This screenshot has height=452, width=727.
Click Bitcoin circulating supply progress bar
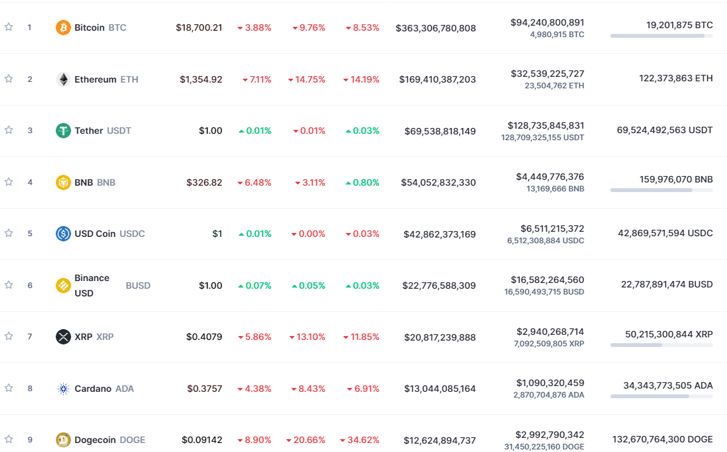(x=661, y=36)
